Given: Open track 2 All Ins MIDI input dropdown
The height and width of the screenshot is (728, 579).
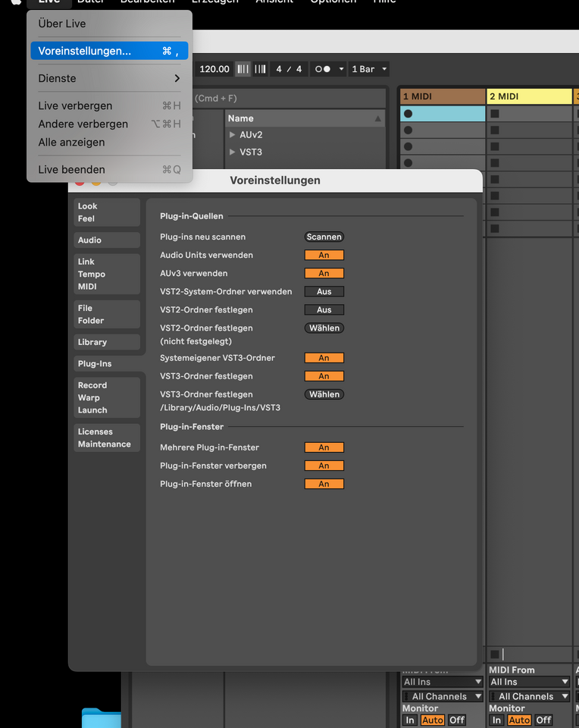Looking at the screenshot, I should tap(529, 682).
